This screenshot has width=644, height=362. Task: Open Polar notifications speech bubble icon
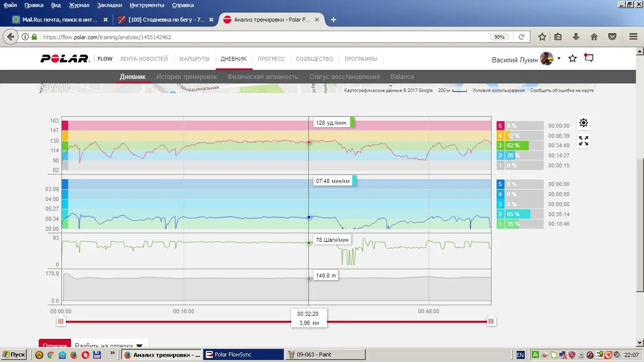pyautogui.click(x=589, y=58)
